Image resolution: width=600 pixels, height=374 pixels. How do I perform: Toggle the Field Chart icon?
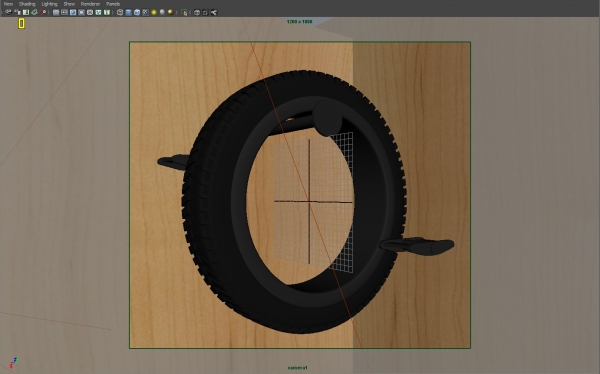(90, 12)
